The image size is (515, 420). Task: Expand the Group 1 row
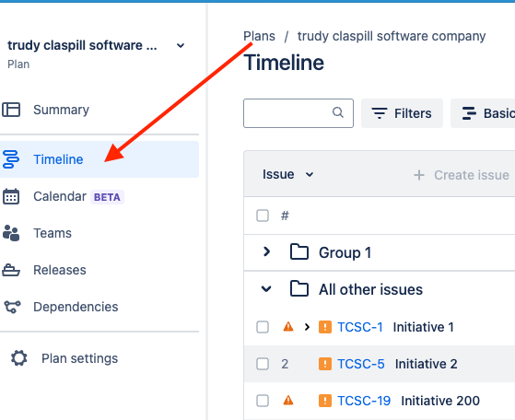(266, 251)
